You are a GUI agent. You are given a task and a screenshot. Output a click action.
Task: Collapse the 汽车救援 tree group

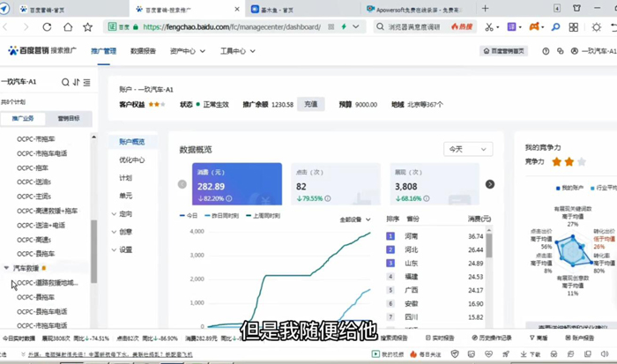point(7,267)
